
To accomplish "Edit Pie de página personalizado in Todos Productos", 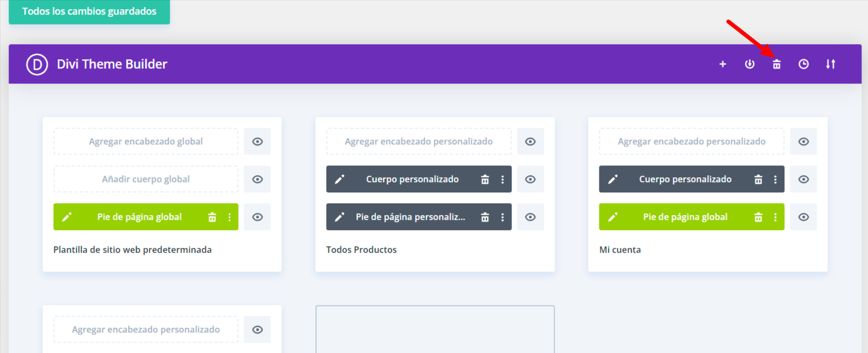I will coord(340,217).
